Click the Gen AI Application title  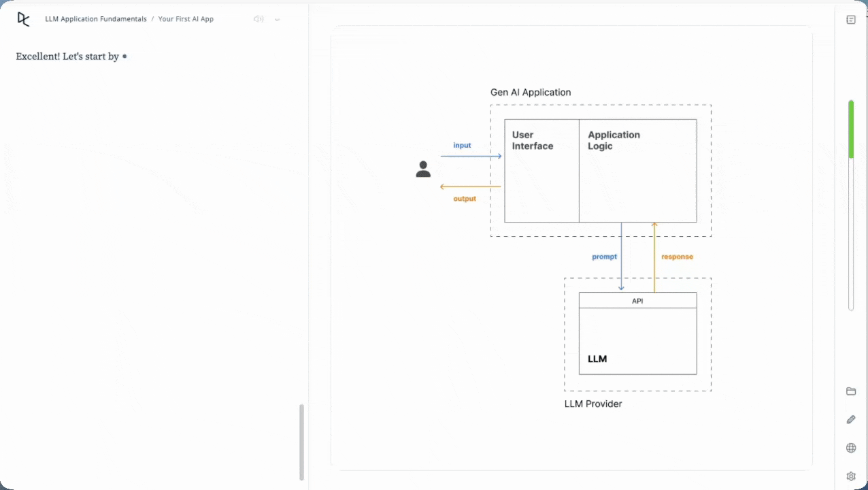[531, 93]
